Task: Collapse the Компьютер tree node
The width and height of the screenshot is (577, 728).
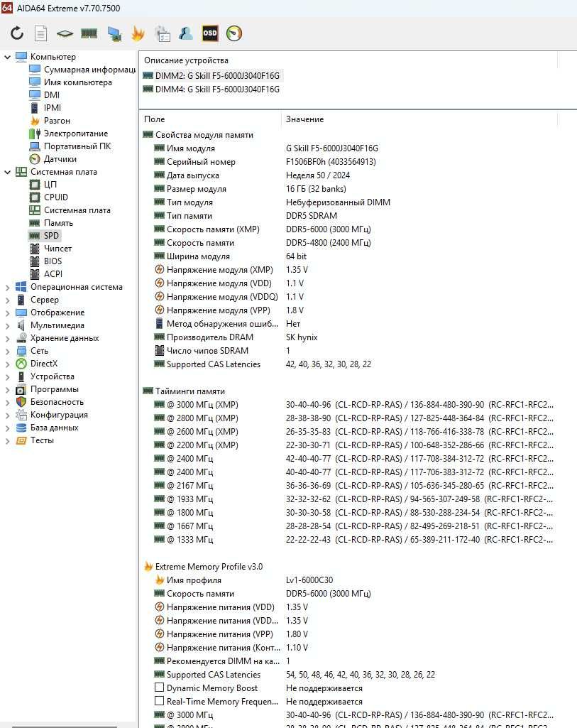Action: click(x=7, y=57)
